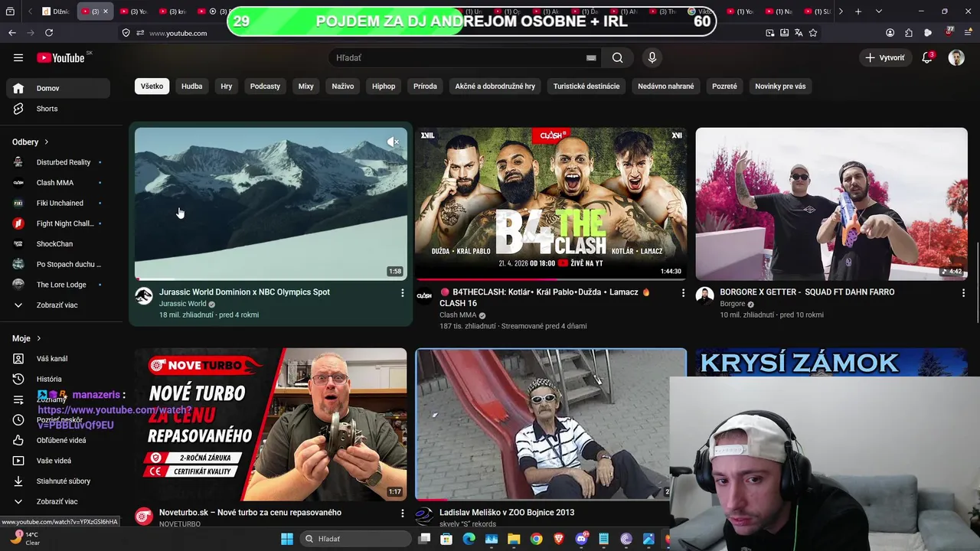Open the Fiki Unchained subscription

pyautogui.click(x=58, y=203)
